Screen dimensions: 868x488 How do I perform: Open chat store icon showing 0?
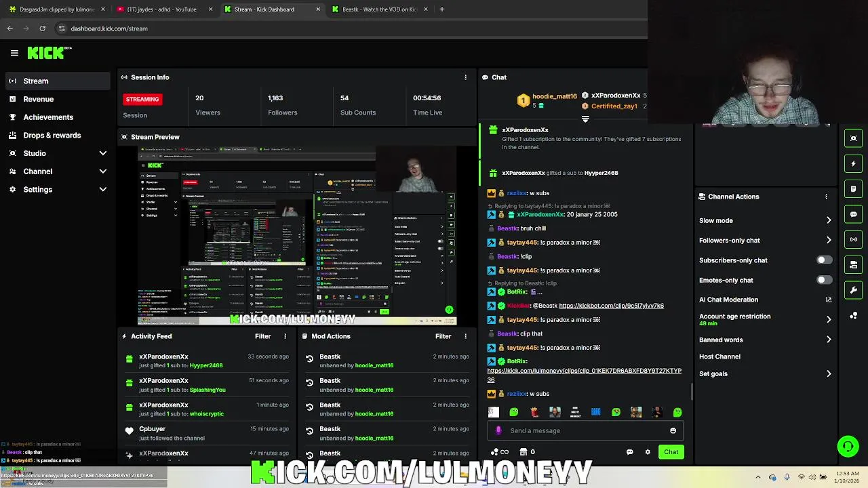click(527, 452)
